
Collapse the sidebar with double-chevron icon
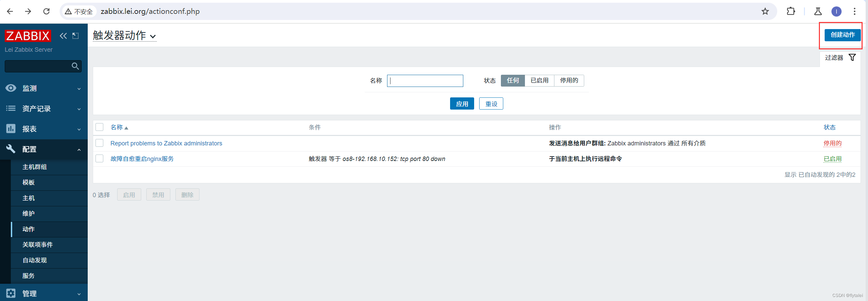click(63, 36)
